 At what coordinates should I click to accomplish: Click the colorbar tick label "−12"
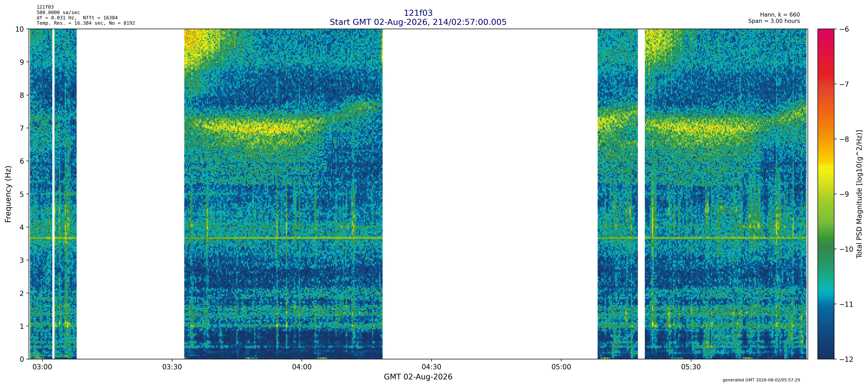click(846, 359)
